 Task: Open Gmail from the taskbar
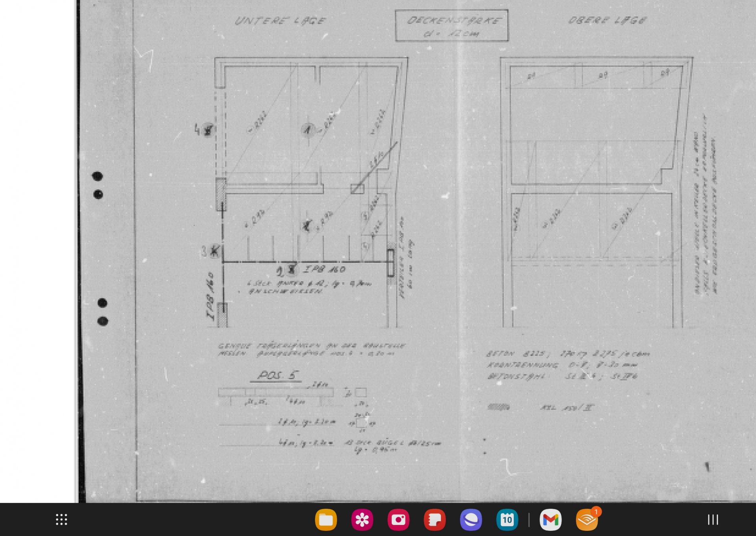(550, 520)
